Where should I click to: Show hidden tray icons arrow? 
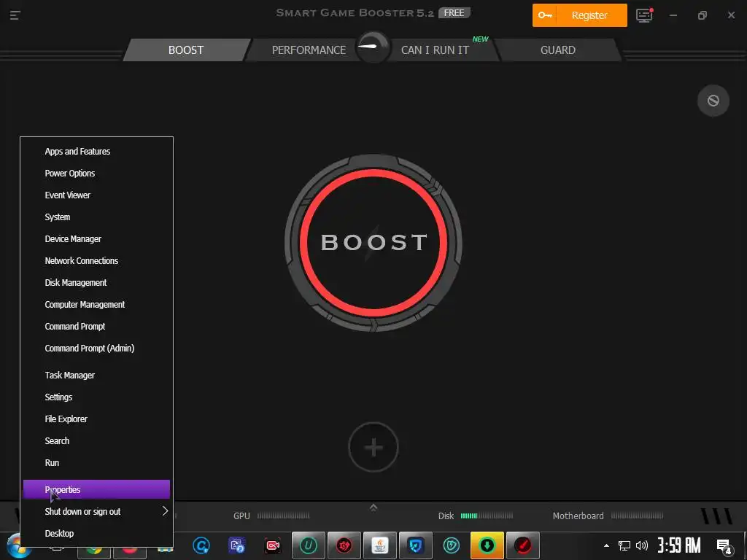click(606, 545)
